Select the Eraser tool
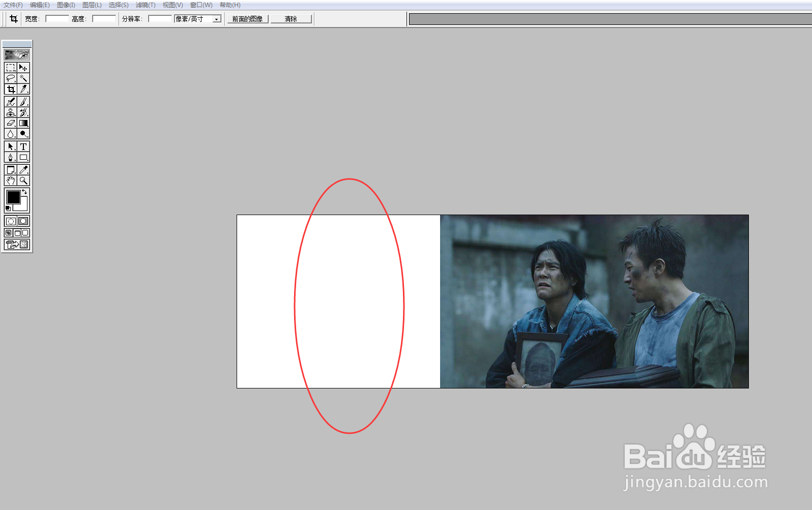This screenshot has width=812, height=510. point(11,123)
